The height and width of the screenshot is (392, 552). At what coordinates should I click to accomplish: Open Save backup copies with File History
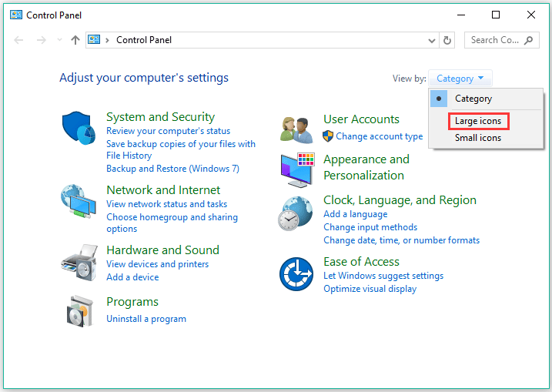181,149
